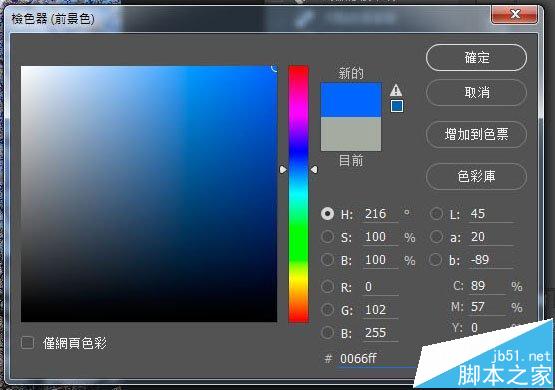The width and height of the screenshot is (555, 390).
Task: Click the 確定 button
Action: click(476, 57)
